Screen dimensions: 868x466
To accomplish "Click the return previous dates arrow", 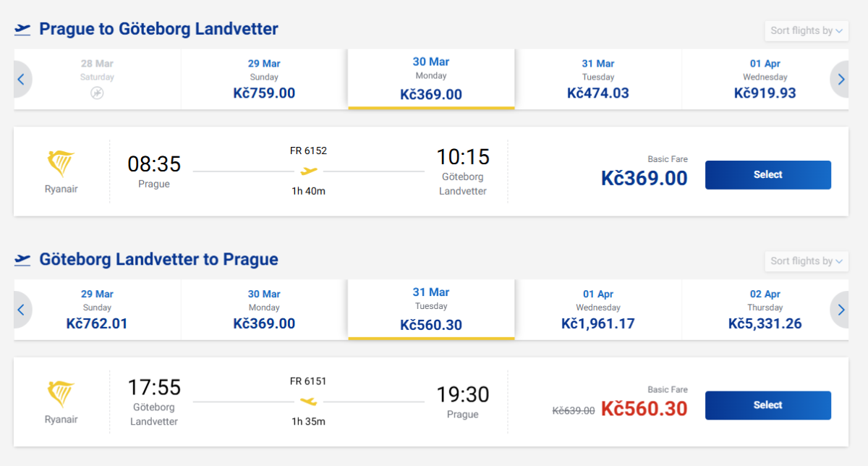I will coord(21,310).
